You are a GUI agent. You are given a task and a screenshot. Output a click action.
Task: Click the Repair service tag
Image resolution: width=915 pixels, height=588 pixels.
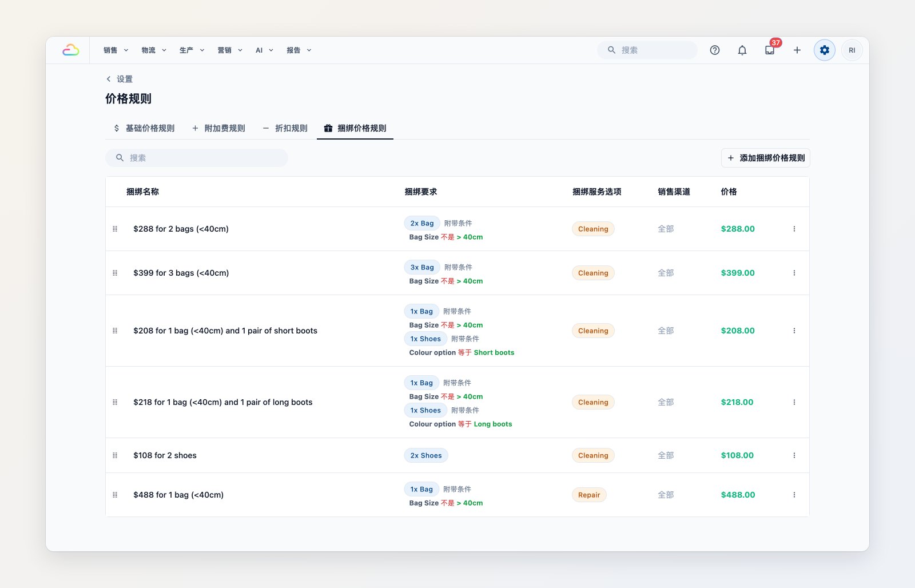click(x=589, y=495)
